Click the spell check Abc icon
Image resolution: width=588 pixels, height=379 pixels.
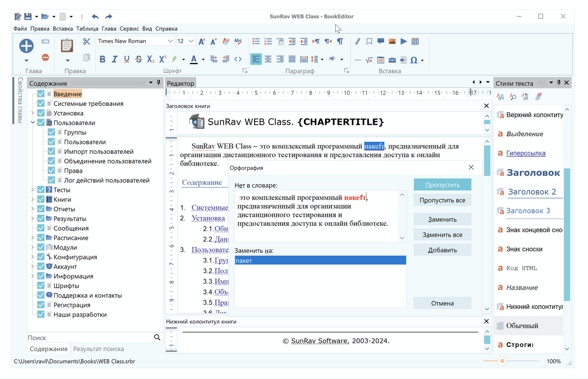pos(238,41)
